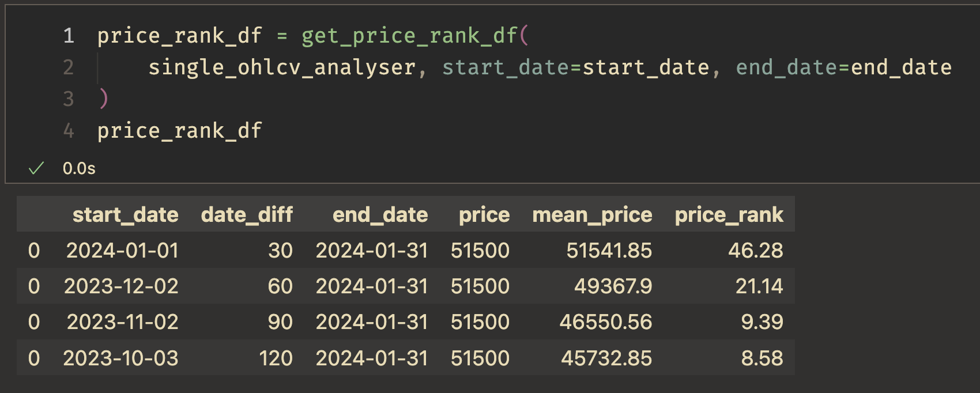Select the start_date column header
Image resolution: width=980 pixels, height=393 pixels.
click(125, 215)
